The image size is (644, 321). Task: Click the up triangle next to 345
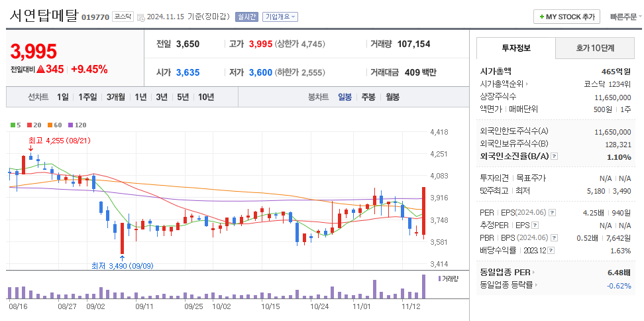40,69
